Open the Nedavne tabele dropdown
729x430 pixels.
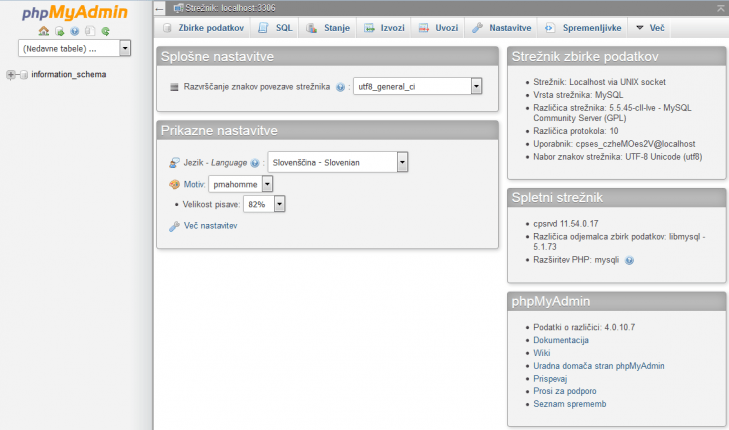74,48
